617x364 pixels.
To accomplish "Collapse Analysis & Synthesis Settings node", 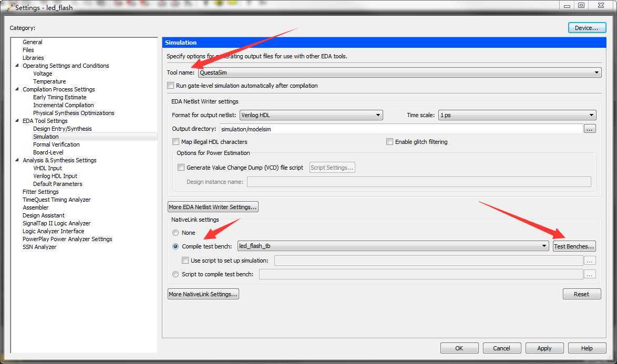I will pyautogui.click(x=17, y=160).
